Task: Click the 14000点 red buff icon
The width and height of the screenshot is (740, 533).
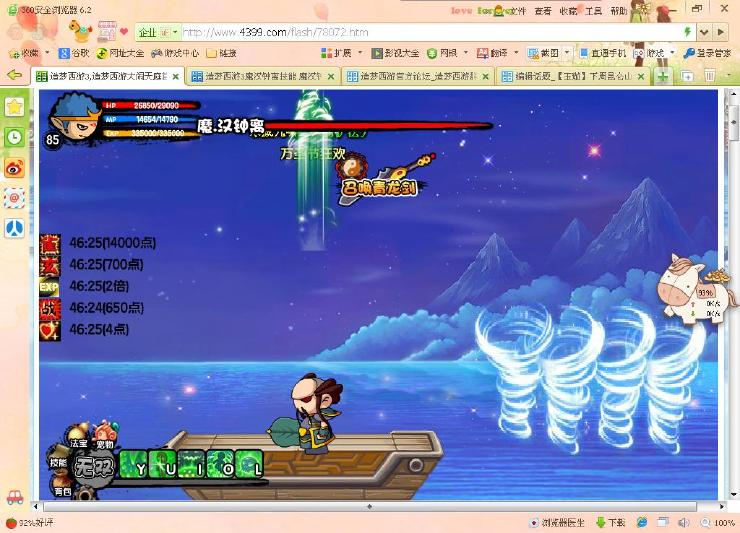Action: tap(50, 244)
